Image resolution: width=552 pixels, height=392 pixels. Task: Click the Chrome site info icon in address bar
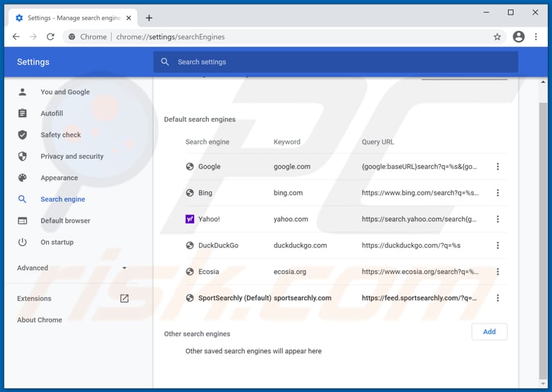coord(72,36)
